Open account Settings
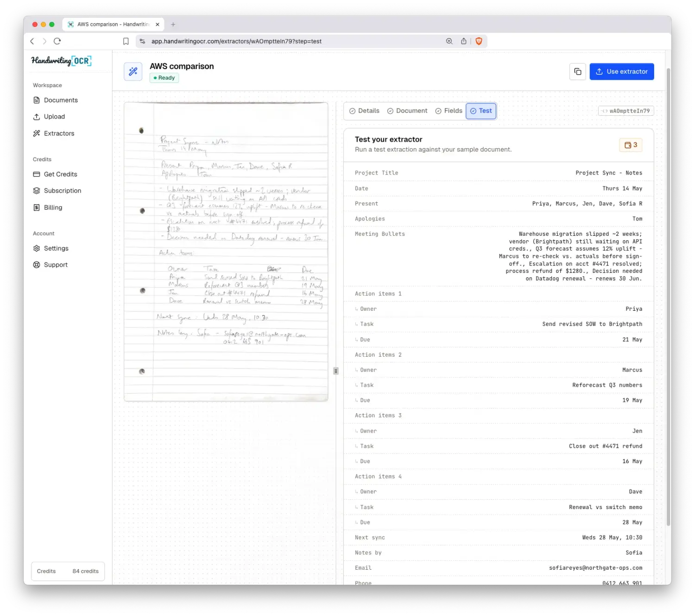 coord(51,248)
